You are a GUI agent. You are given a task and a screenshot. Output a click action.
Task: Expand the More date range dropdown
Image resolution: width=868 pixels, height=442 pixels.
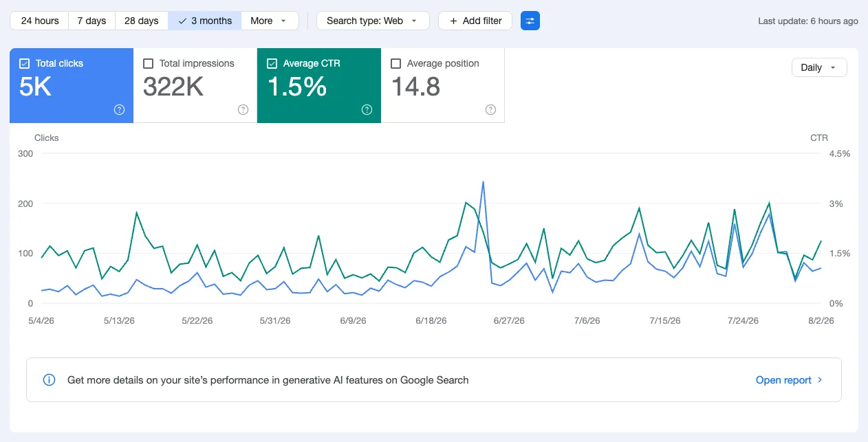(x=270, y=21)
